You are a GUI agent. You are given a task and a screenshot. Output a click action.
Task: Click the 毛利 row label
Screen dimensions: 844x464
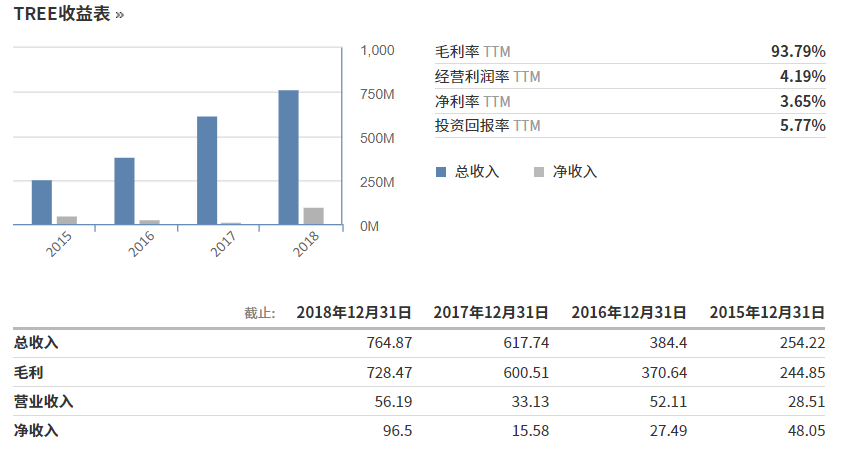click(x=29, y=372)
